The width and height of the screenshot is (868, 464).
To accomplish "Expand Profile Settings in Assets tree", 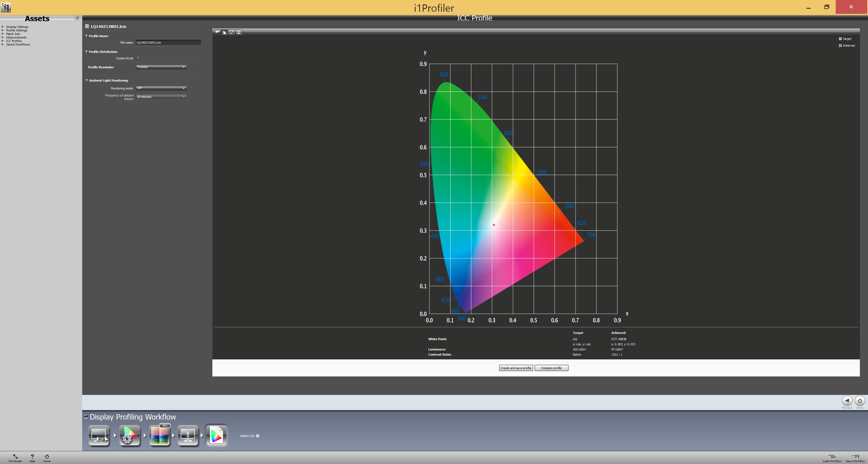I will pos(3,30).
